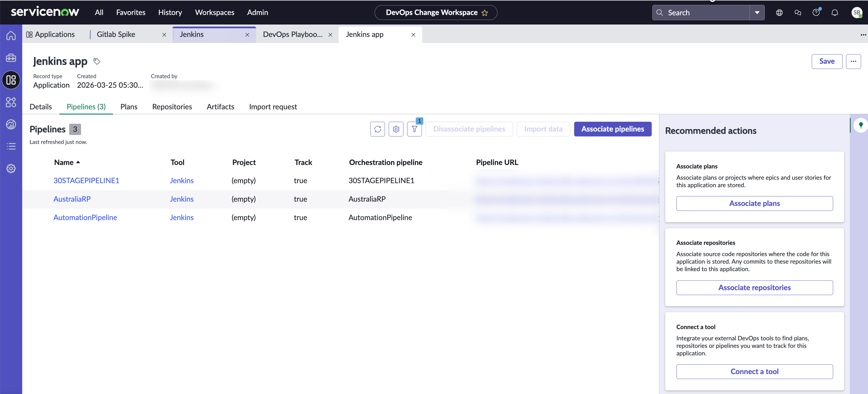Select the Applications panel icon in sidebar
The width and height of the screenshot is (868, 394).
click(11, 80)
